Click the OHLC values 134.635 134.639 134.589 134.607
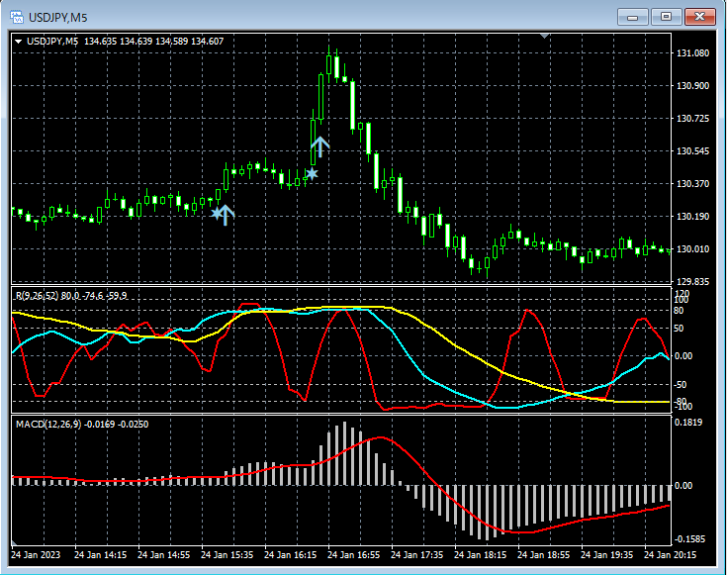Viewport: 728px width, 575px height. [153, 42]
